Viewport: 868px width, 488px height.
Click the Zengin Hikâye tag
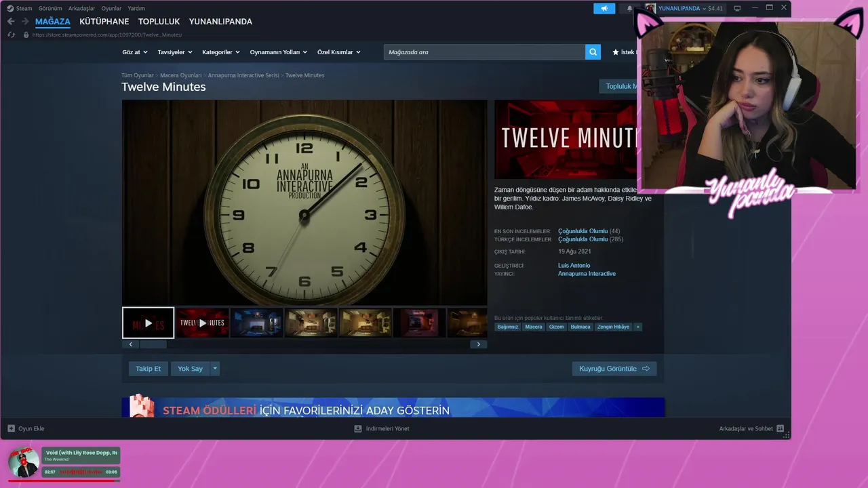(613, 327)
